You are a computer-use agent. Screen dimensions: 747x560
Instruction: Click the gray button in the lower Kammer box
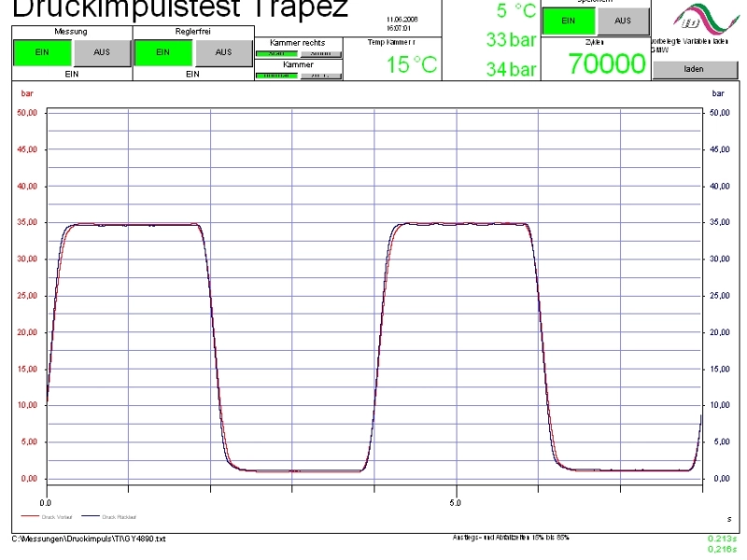click(x=320, y=76)
